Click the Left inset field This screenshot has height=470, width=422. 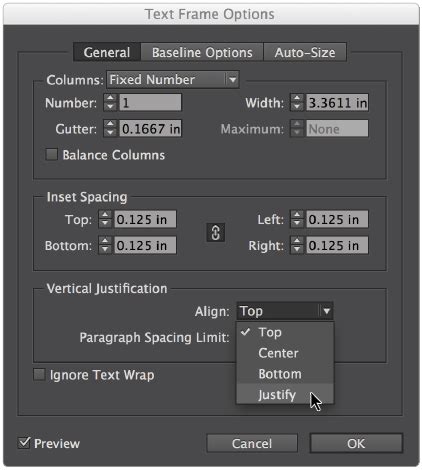click(x=337, y=219)
